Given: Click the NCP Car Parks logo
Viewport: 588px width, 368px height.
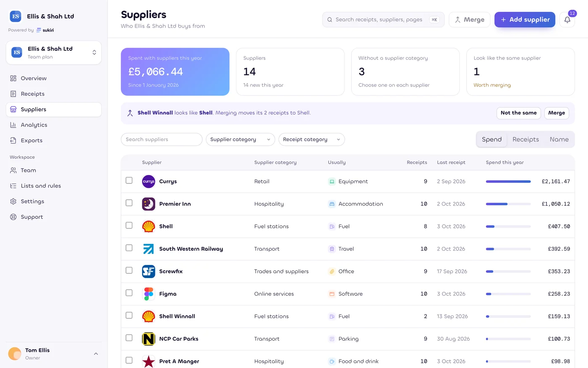Looking at the screenshot, I should 149,339.
